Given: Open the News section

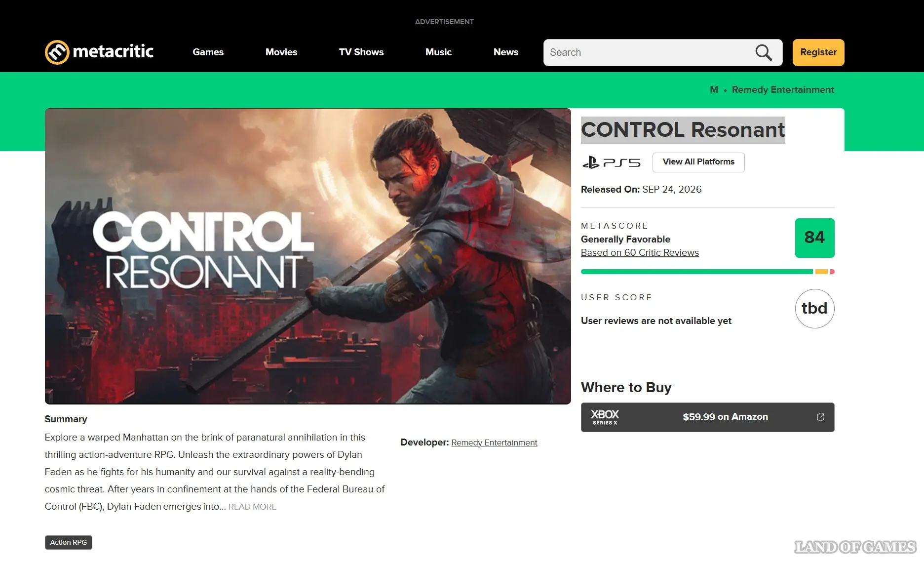Looking at the screenshot, I should tap(506, 52).
